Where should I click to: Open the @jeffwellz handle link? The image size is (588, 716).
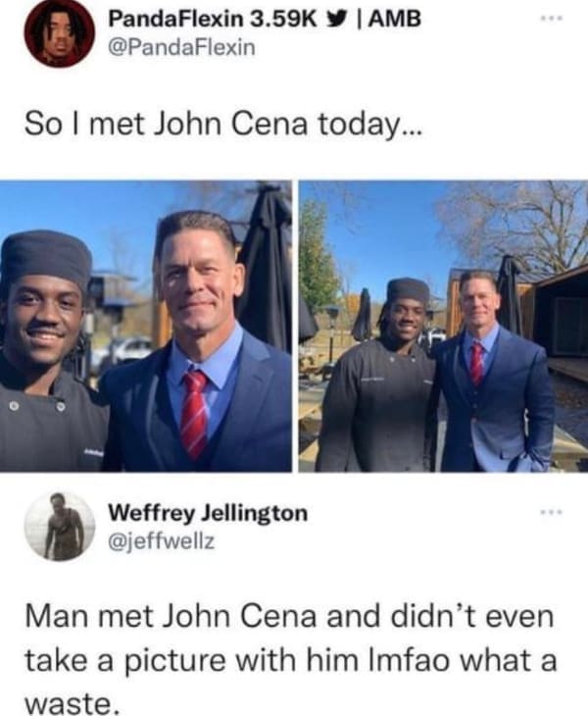(161, 541)
